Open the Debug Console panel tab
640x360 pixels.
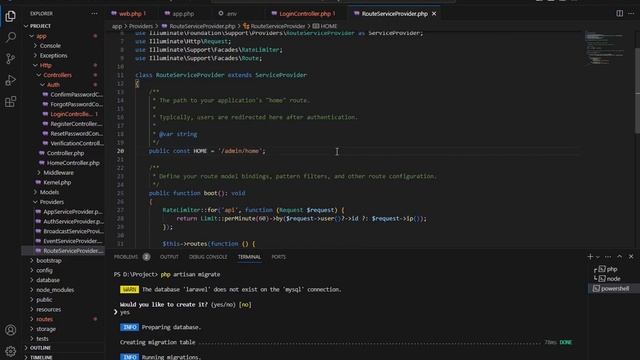(x=208, y=257)
